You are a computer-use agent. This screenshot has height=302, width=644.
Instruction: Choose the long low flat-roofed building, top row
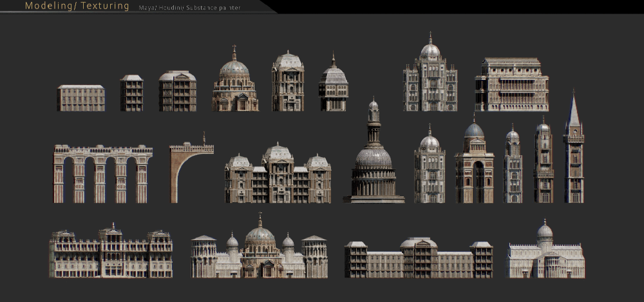pyautogui.click(x=81, y=98)
